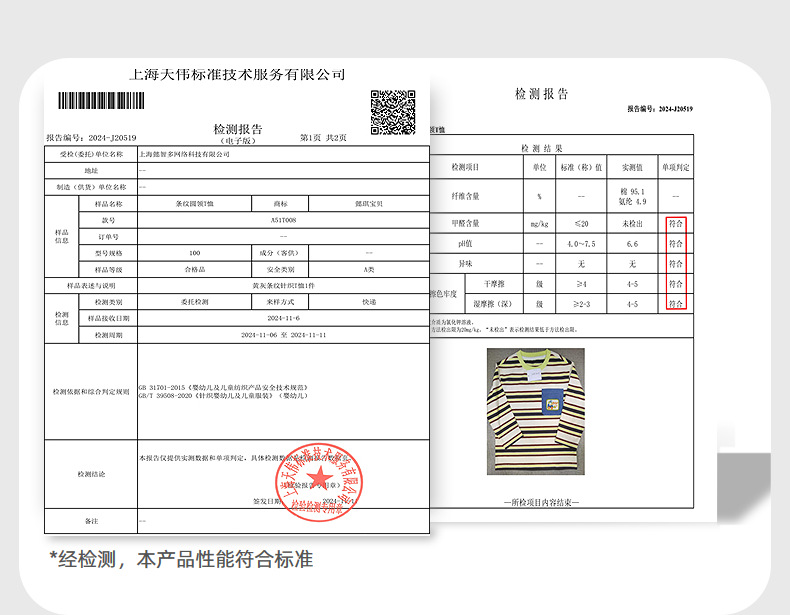Click the 异味 row label
This screenshot has height=615, width=790.
(465, 263)
